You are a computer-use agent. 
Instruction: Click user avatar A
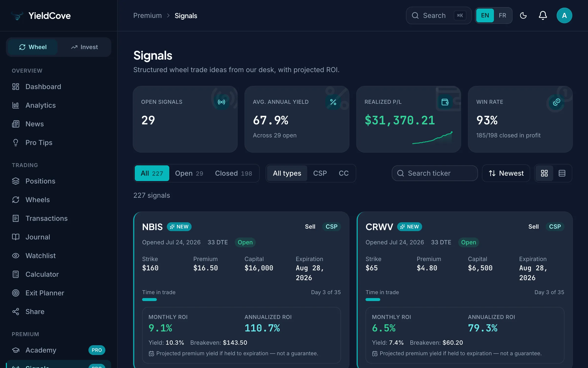coord(564,15)
